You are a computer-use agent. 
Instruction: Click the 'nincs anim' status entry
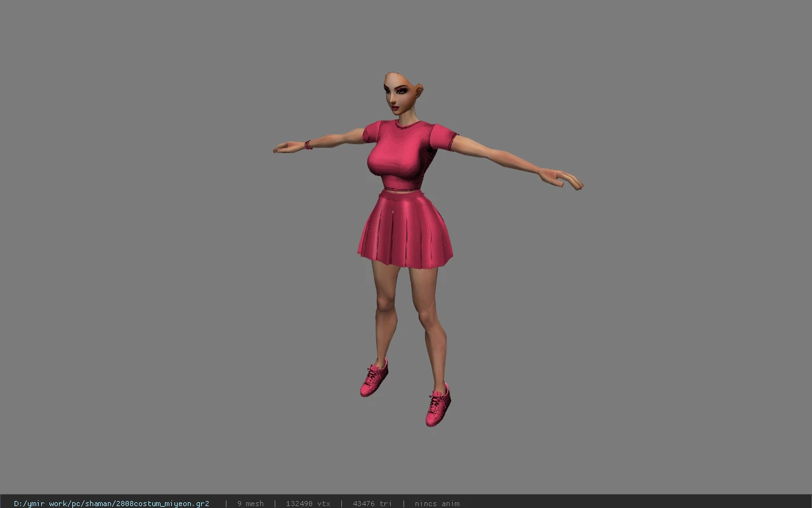[x=437, y=504]
